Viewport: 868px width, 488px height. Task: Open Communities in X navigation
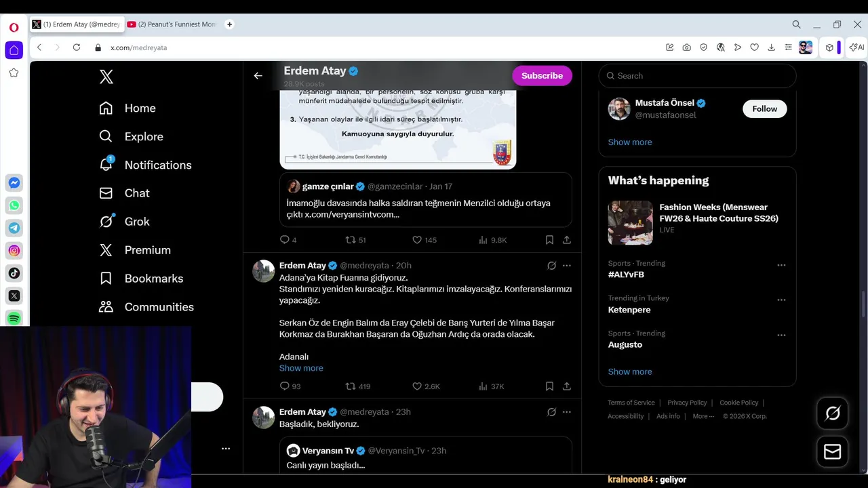(x=146, y=307)
